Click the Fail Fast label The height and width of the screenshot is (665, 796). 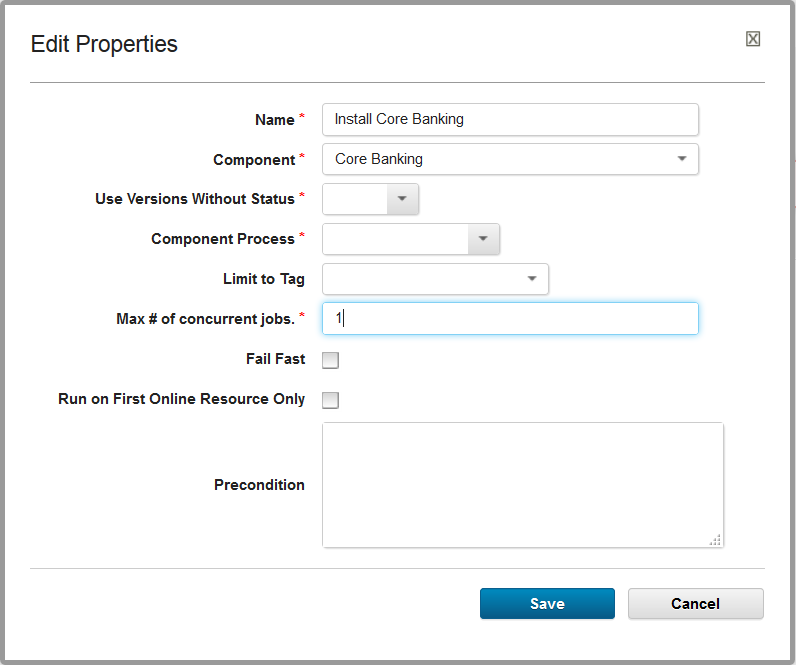point(275,359)
